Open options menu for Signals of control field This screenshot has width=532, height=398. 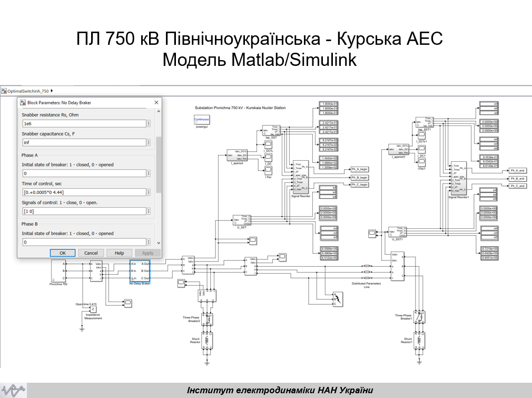149,211
